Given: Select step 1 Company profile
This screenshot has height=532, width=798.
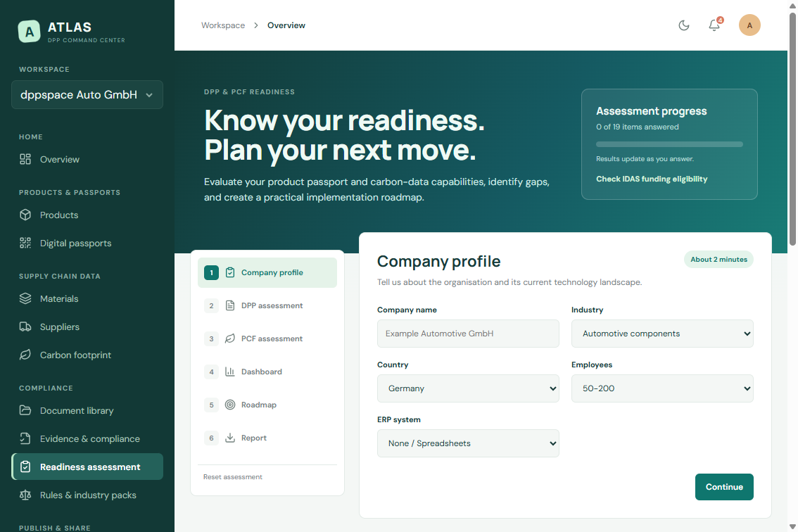Looking at the screenshot, I should click(267, 272).
